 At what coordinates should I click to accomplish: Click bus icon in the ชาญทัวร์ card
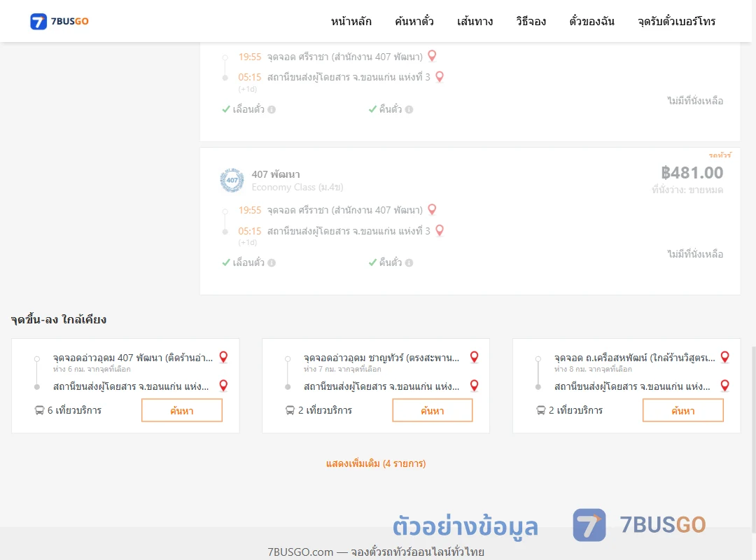[x=290, y=410]
